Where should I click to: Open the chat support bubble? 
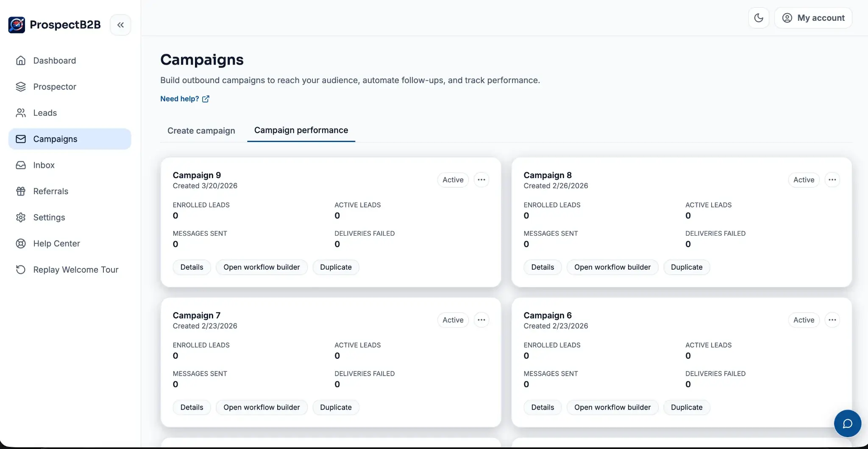click(x=847, y=423)
